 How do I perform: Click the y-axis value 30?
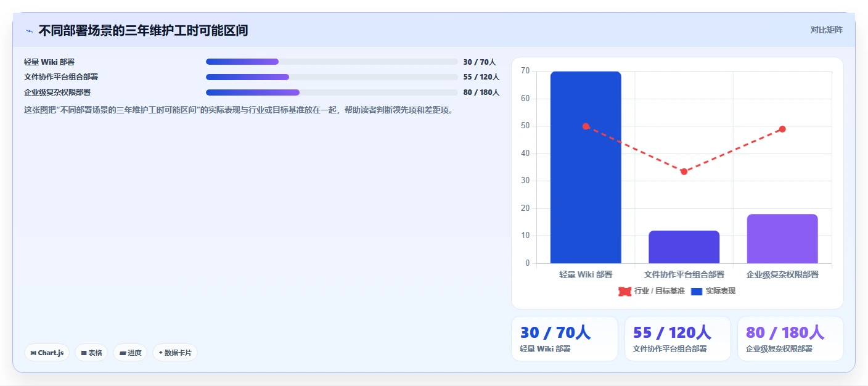pyautogui.click(x=525, y=181)
